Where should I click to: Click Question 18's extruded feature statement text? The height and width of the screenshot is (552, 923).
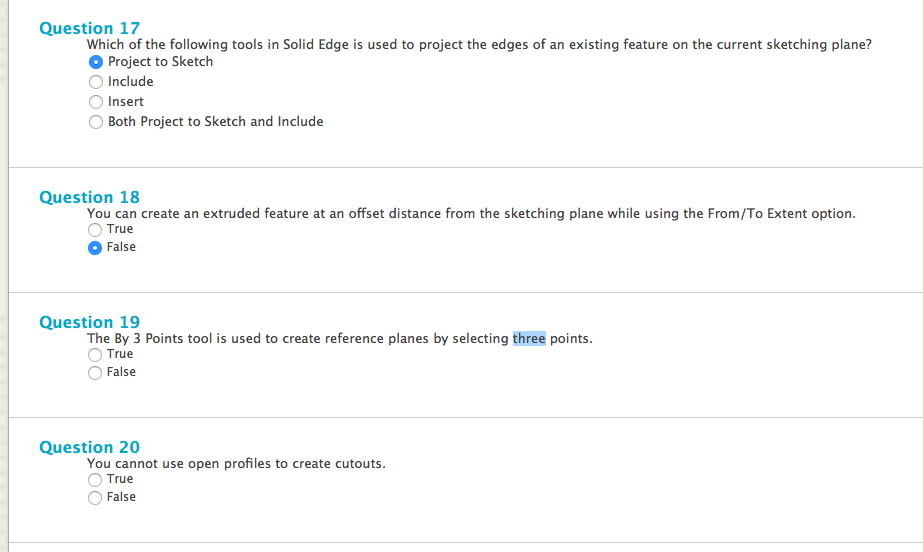pos(470,214)
